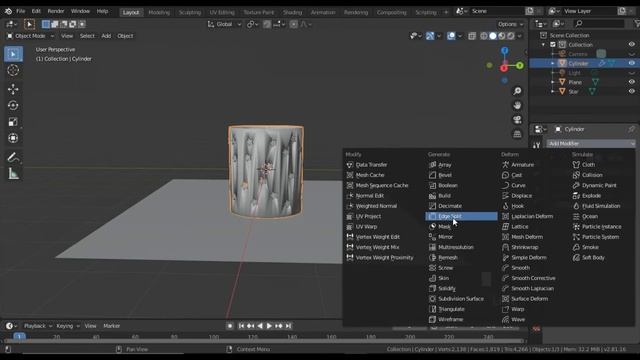Hide the Star object in outliner
The image size is (640, 360).
coord(631,91)
